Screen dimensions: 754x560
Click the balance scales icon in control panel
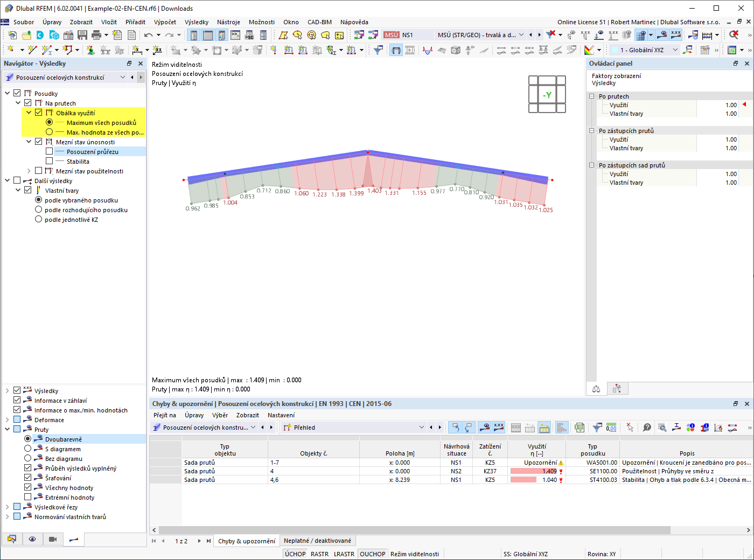coord(596,389)
